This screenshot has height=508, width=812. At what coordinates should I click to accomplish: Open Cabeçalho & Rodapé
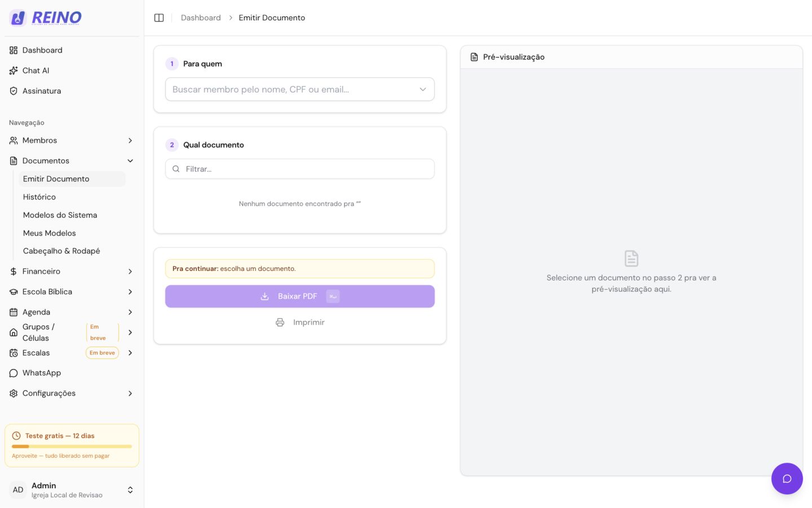(72, 251)
